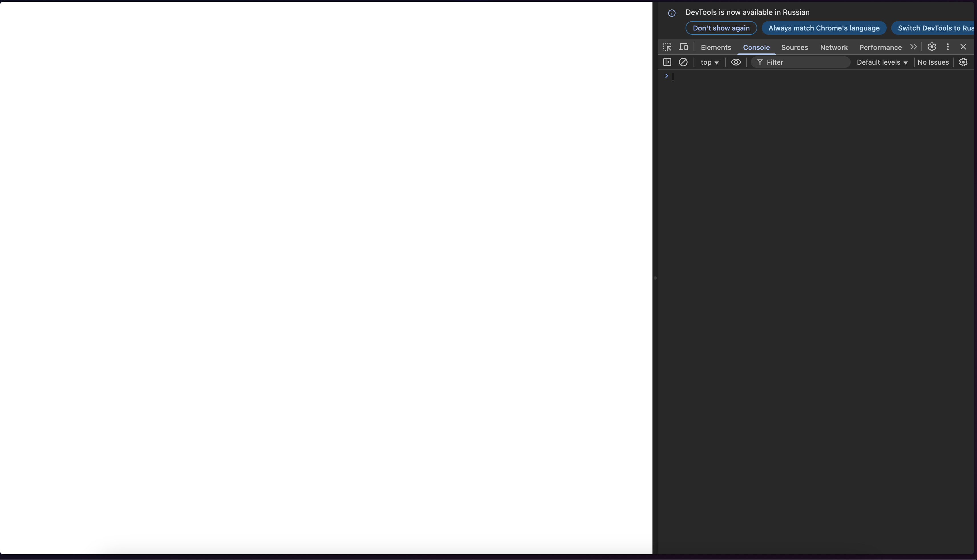Toggle the device toolbar icon
The height and width of the screenshot is (560, 977).
[683, 47]
